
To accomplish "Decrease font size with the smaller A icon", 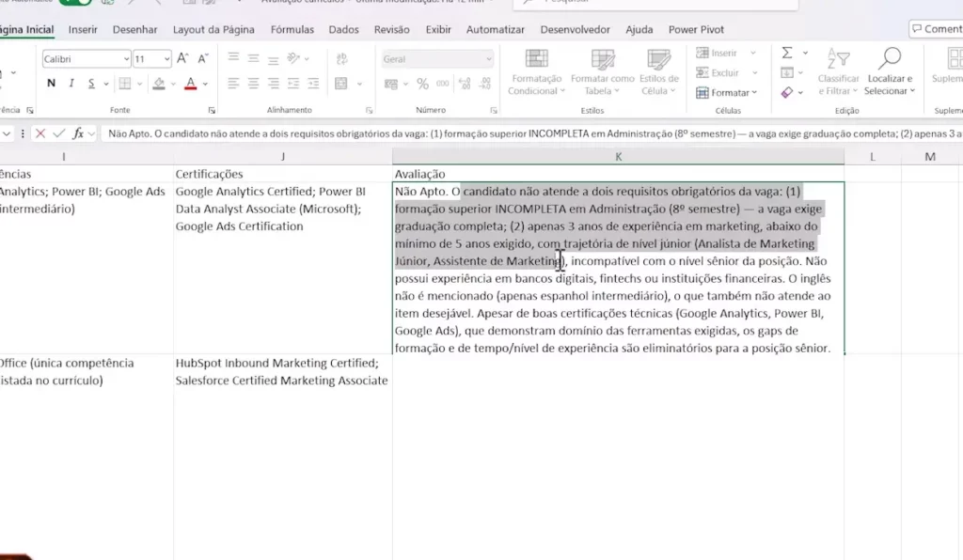I will click(203, 59).
